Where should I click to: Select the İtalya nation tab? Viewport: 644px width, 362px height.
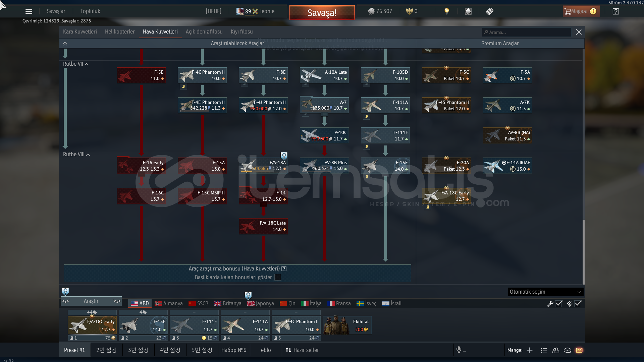pos(311,304)
